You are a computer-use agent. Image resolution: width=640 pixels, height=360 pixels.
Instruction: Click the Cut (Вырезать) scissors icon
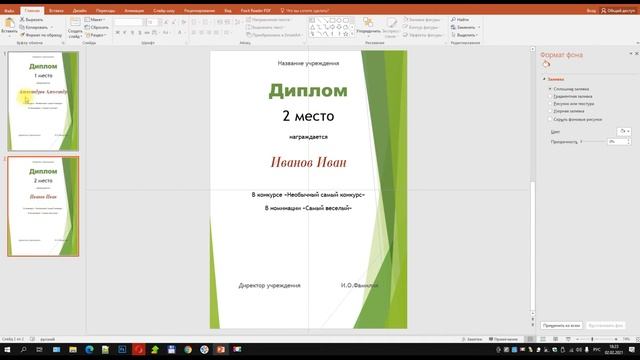(22, 20)
